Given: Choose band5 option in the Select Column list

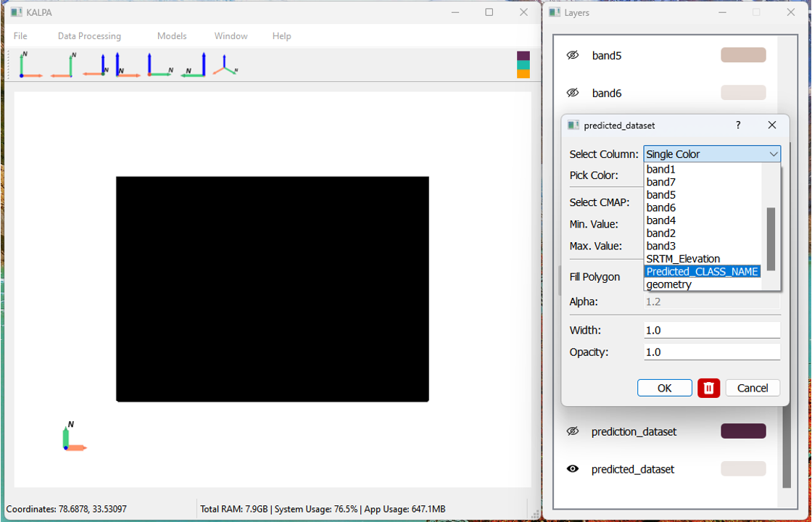Looking at the screenshot, I should 703,195.
